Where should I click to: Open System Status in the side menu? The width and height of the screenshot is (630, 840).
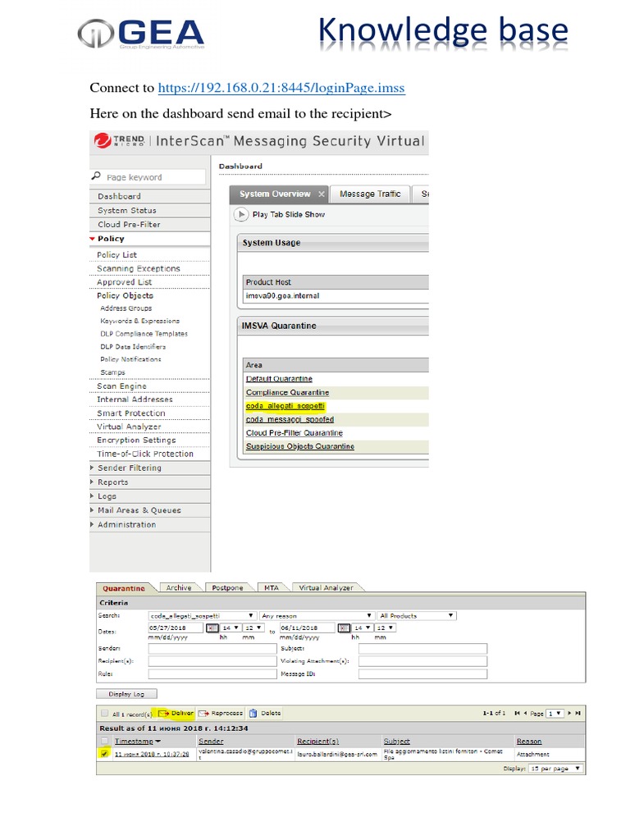pyautogui.click(x=127, y=211)
